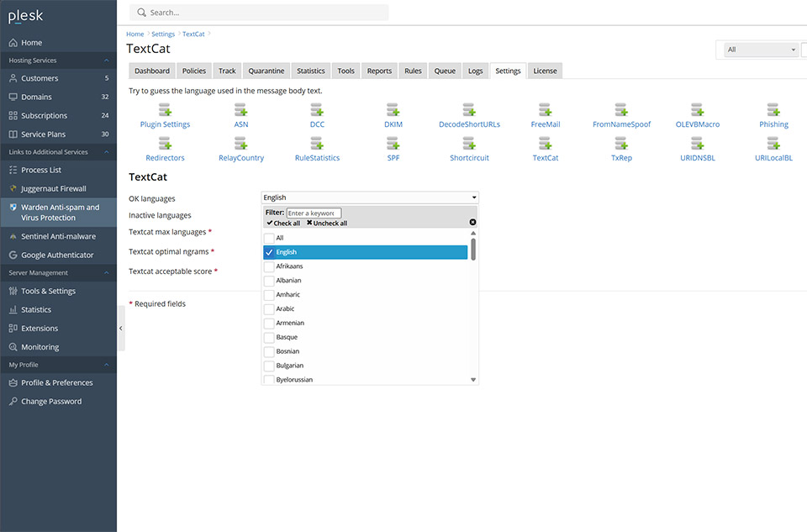Viewport: 807px width, 532px height.
Task: Click the Google Authenticator sidebar icon
Action: [x=13, y=255]
